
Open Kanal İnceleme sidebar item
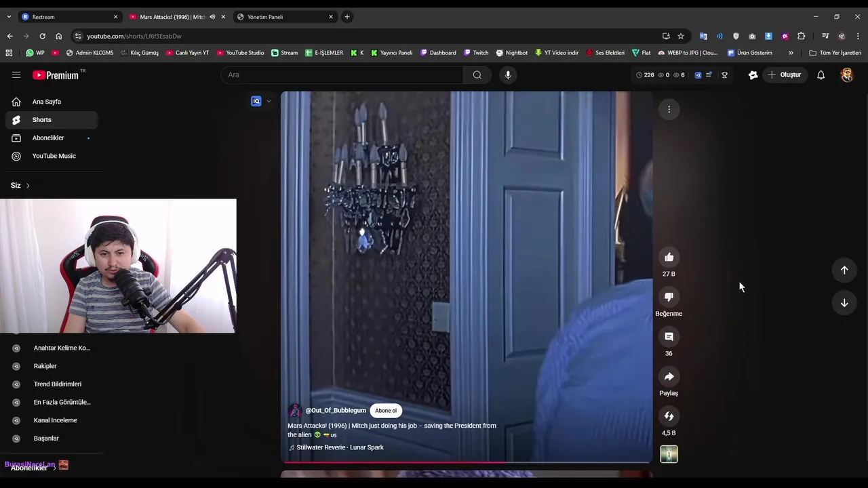52,420
